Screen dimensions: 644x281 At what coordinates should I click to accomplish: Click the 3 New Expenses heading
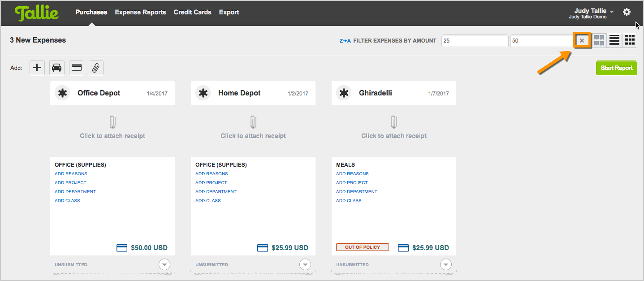pyautogui.click(x=38, y=40)
